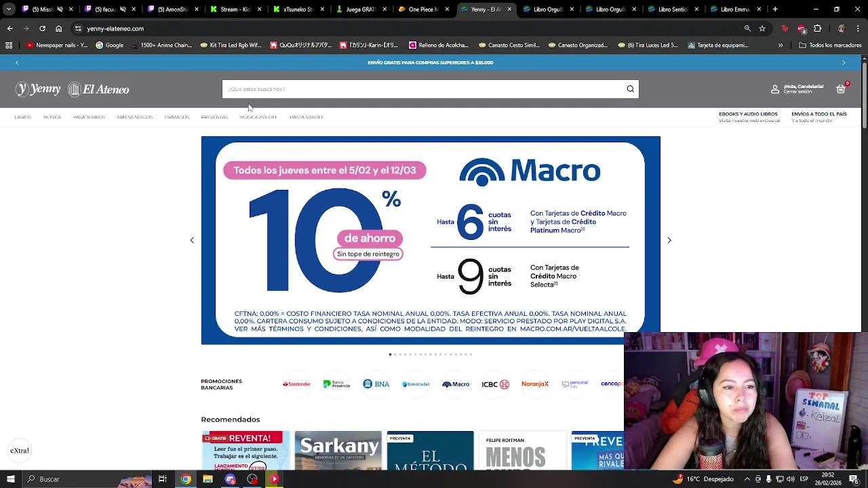
Task: Open the taskbar clock showing 20:52
Action: 828,479
